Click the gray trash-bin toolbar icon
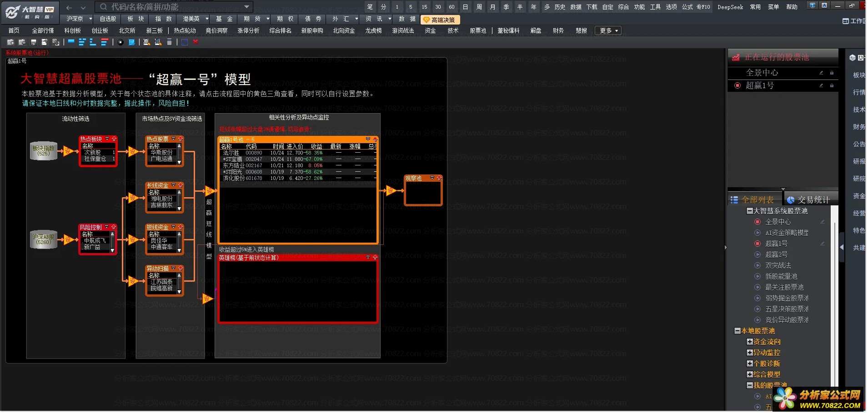This screenshot has height=413, width=868. (169, 42)
